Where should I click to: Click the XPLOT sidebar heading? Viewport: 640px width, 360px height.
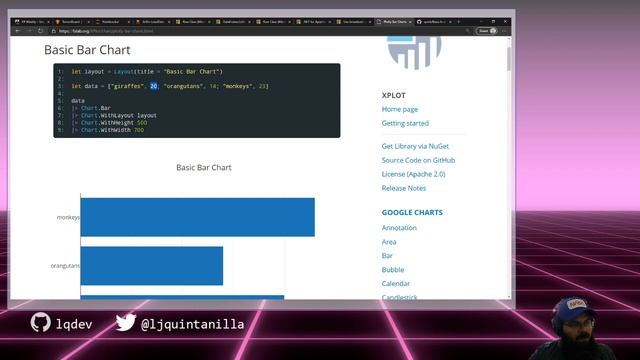pyautogui.click(x=393, y=96)
